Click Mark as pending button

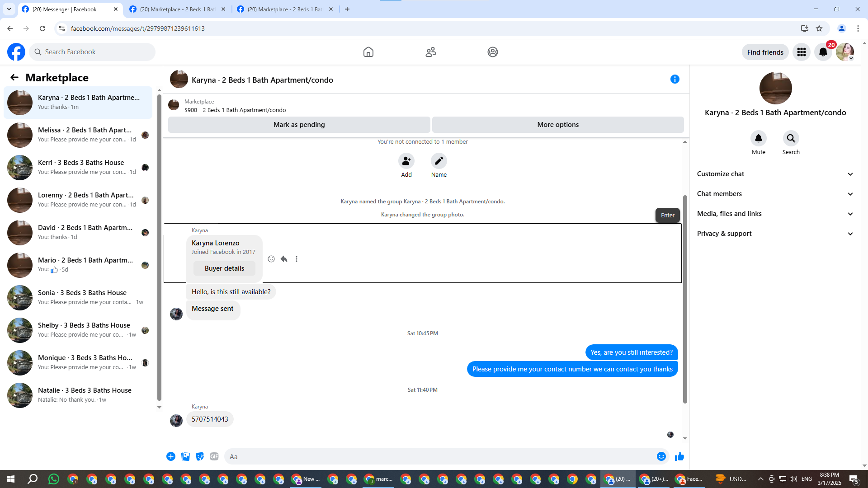click(x=299, y=125)
